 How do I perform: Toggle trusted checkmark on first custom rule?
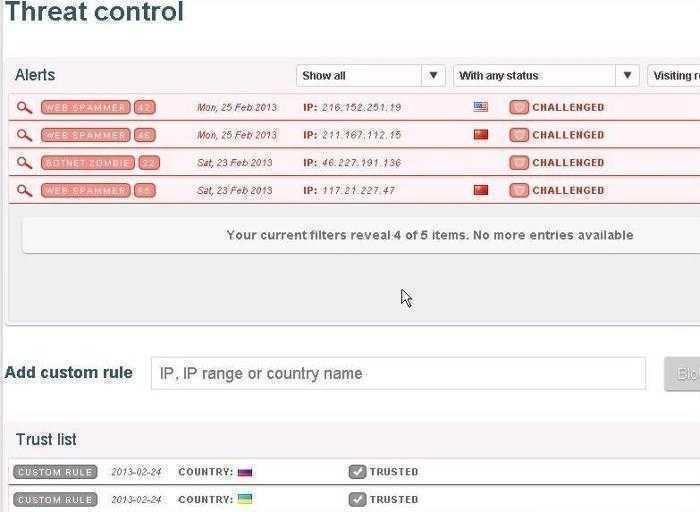pos(357,472)
